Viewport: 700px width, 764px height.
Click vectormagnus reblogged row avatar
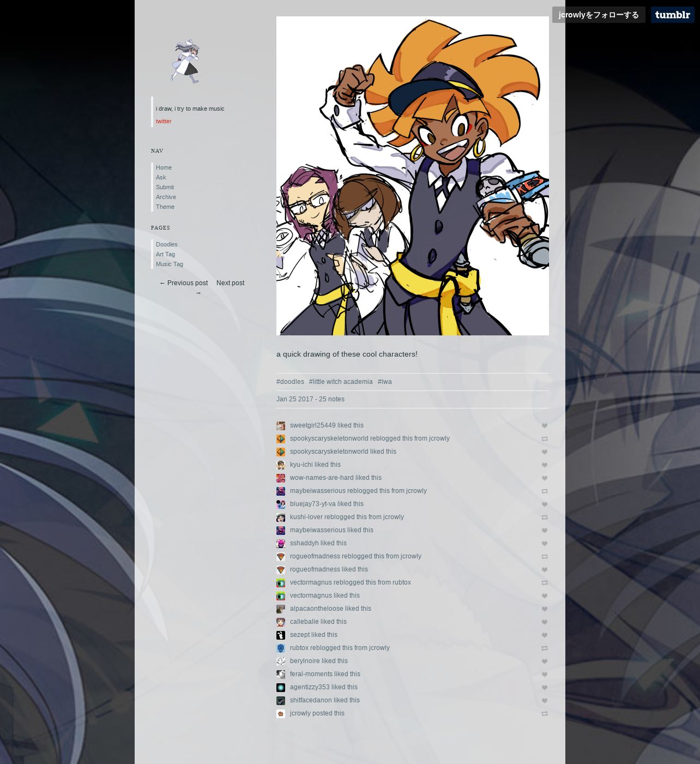[x=281, y=583]
